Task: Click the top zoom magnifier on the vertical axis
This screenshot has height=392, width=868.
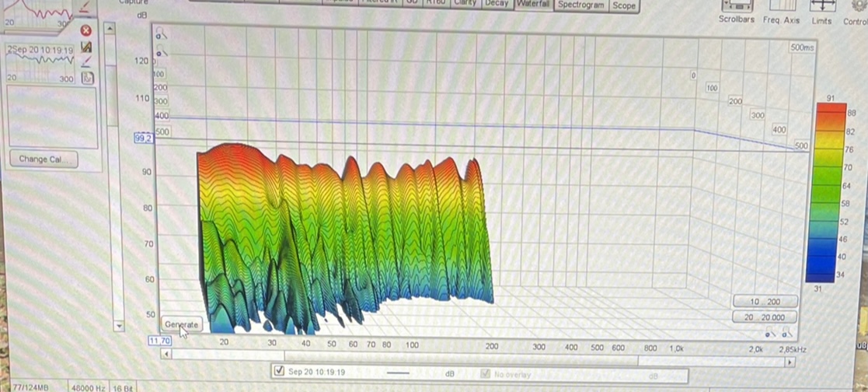Action: tap(160, 36)
